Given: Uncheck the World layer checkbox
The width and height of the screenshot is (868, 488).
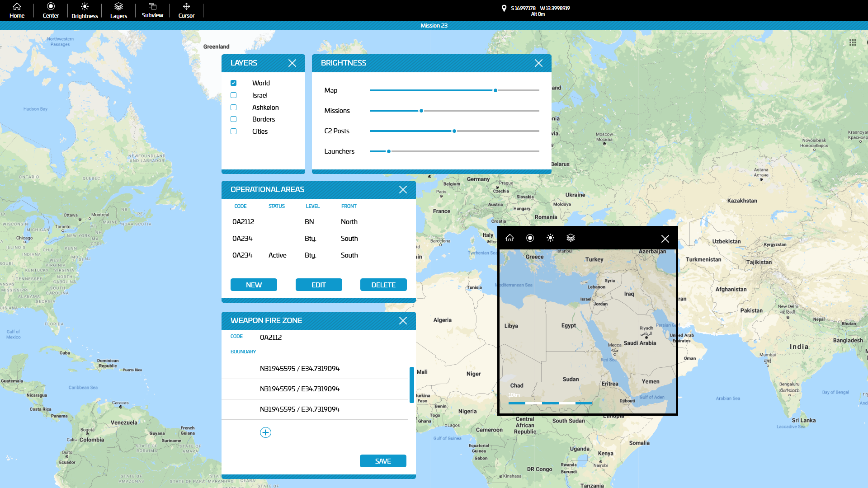Looking at the screenshot, I should [x=233, y=83].
